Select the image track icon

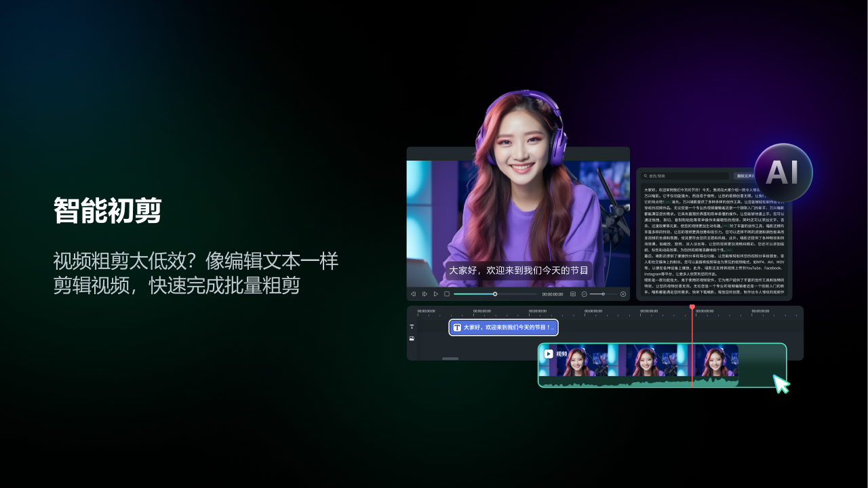pos(412,338)
